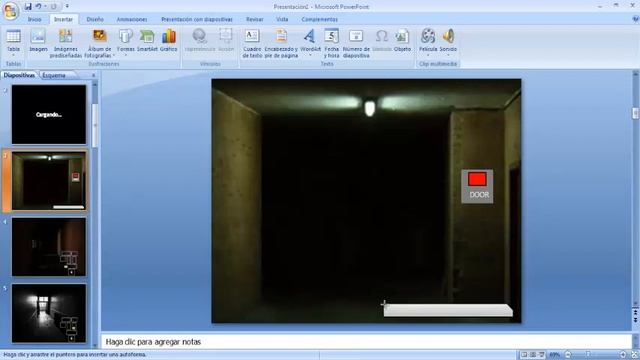The width and height of the screenshot is (640, 360).
Task: Start slide show from status bar
Action: [542, 355]
